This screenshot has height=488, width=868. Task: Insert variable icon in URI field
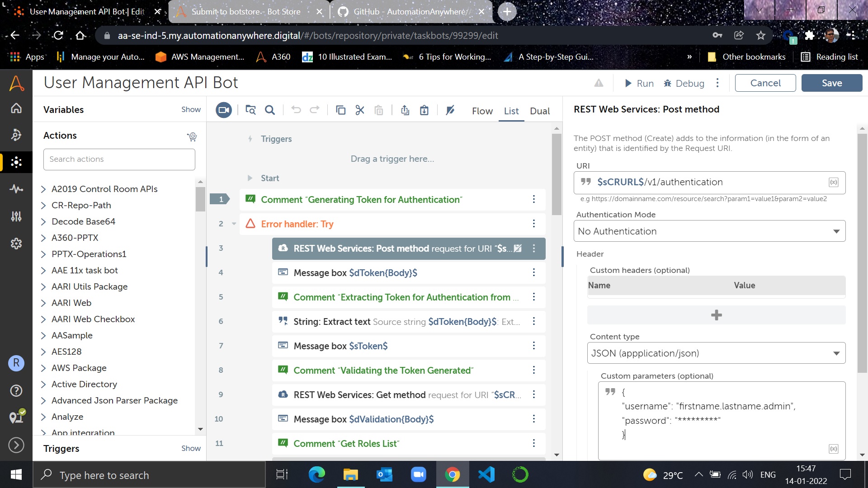coord(833,183)
